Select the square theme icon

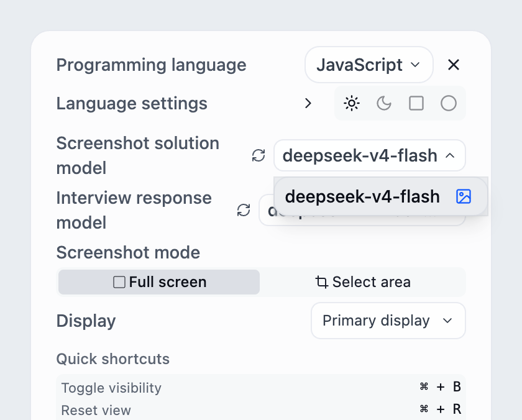[416, 103]
